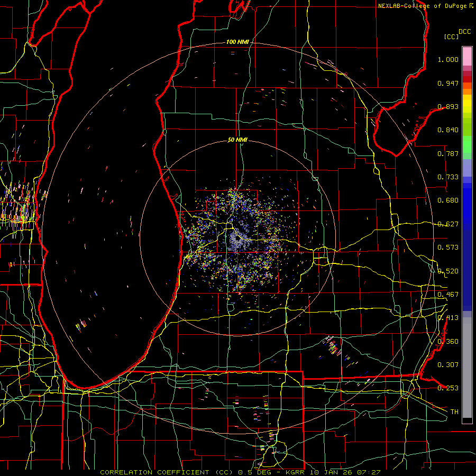Screen dimensions: 476x476
Task: Click the 0.253 legend value
Action: point(448,388)
